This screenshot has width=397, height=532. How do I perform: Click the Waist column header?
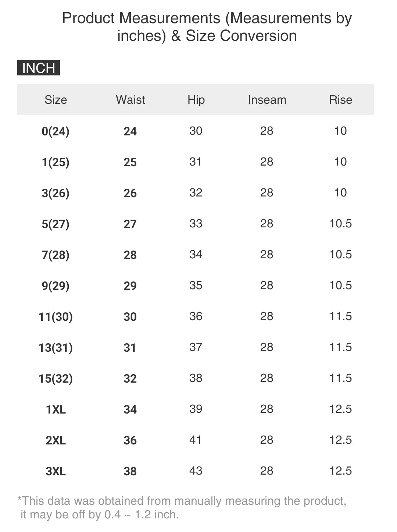[x=130, y=100]
